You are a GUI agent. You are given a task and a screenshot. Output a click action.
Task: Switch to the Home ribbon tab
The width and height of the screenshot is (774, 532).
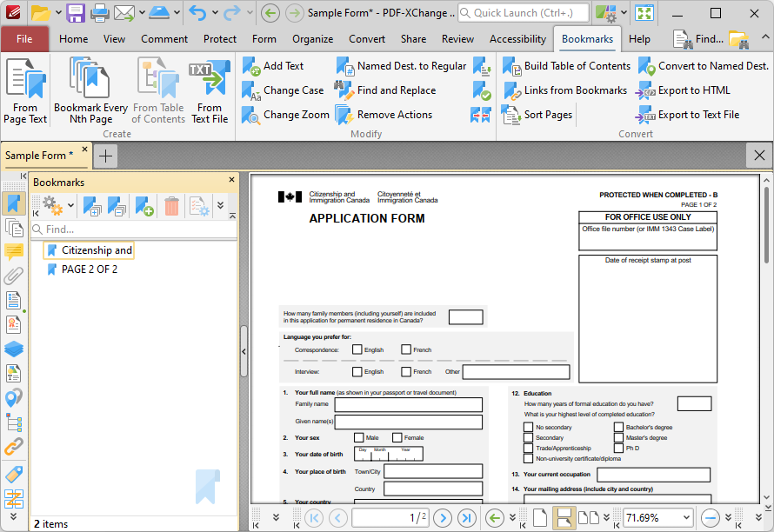pos(74,39)
